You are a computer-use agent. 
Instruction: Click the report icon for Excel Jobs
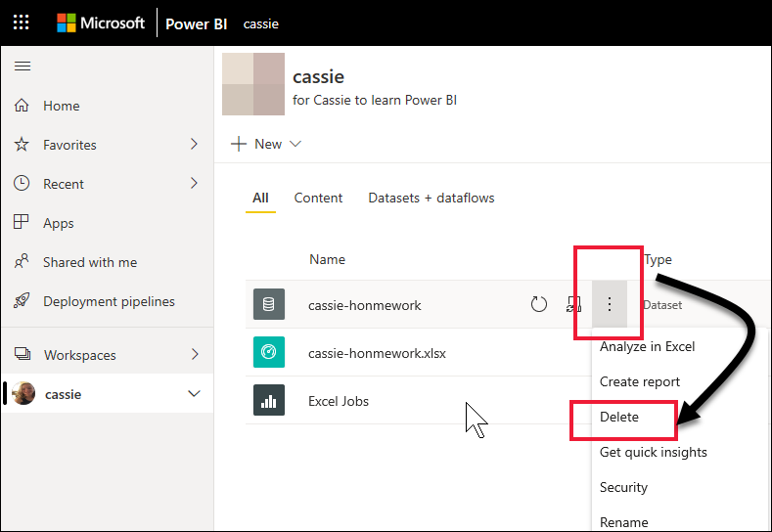269,400
